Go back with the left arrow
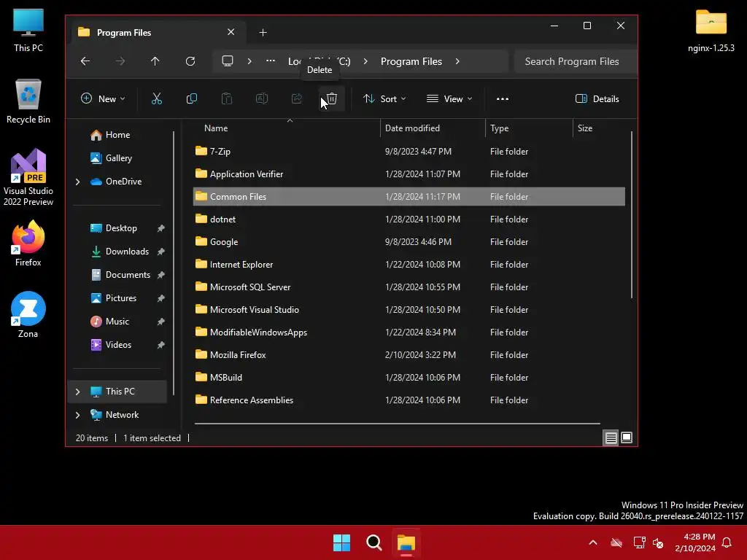The height and width of the screenshot is (560, 747). click(85, 61)
